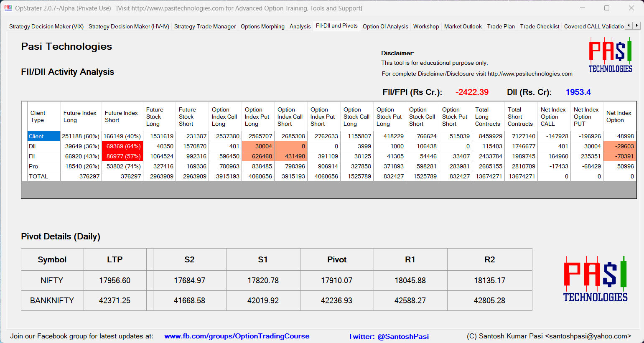The height and width of the screenshot is (343, 644).
Task: Click the NIFTY LTP value 17956.60
Action: 115,280
